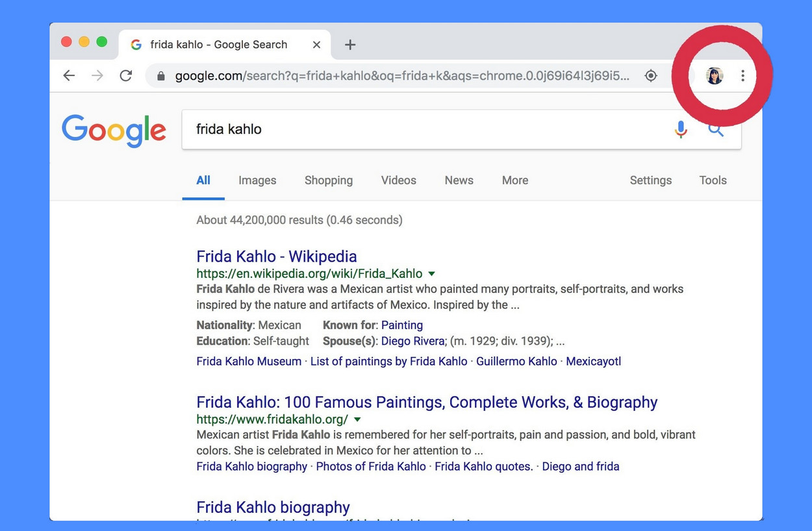Open the More search categories menu
The image size is (812, 531).
[515, 180]
